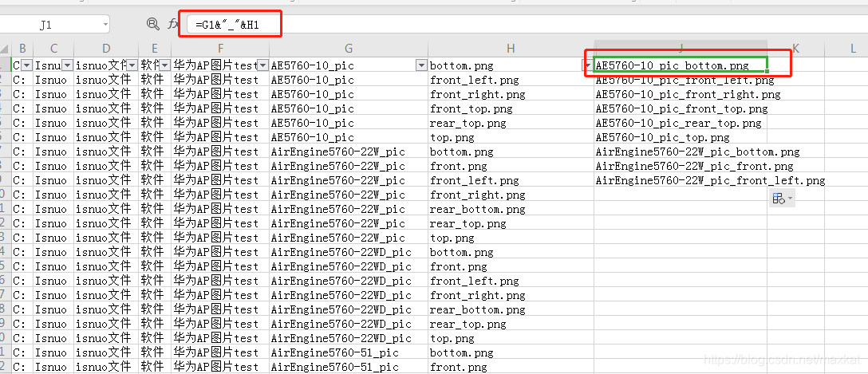Select column J header
This screenshot has width=868, height=374.
point(681,49)
